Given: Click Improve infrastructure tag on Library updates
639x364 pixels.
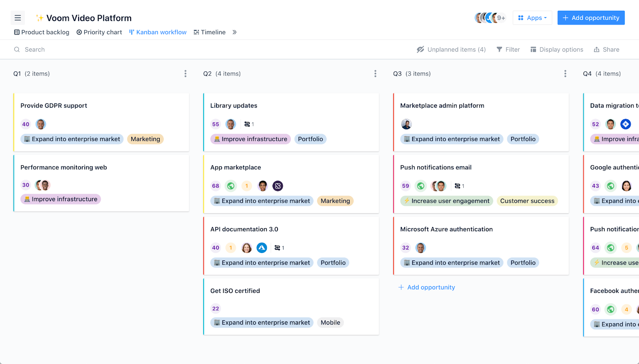Looking at the screenshot, I should [x=250, y=139].
